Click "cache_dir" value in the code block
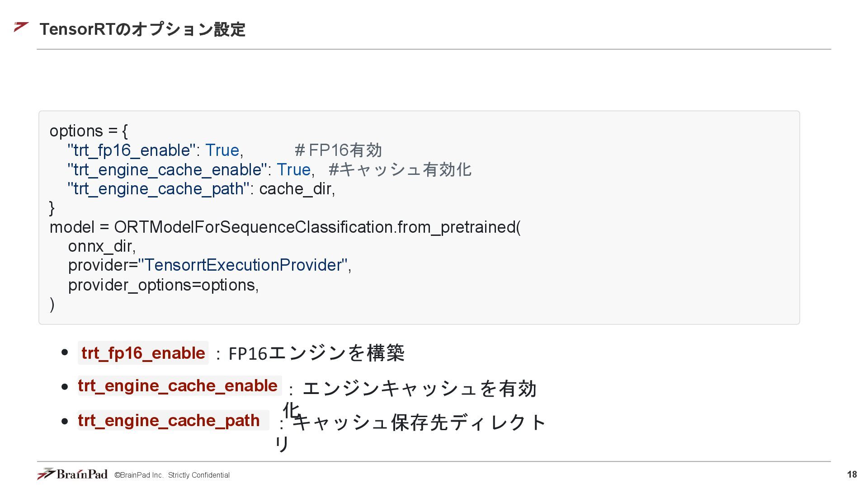This screenshot has width=868, height=488. [296, 189]
